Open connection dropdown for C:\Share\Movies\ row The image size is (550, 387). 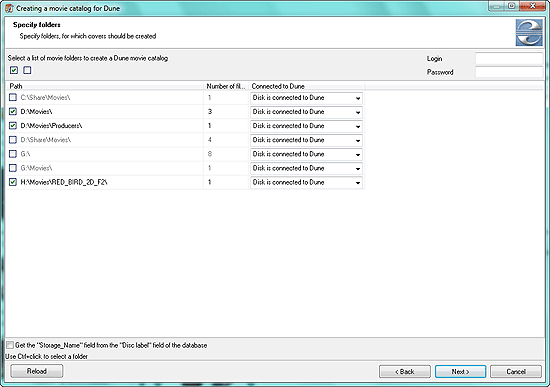pos(306,98)
